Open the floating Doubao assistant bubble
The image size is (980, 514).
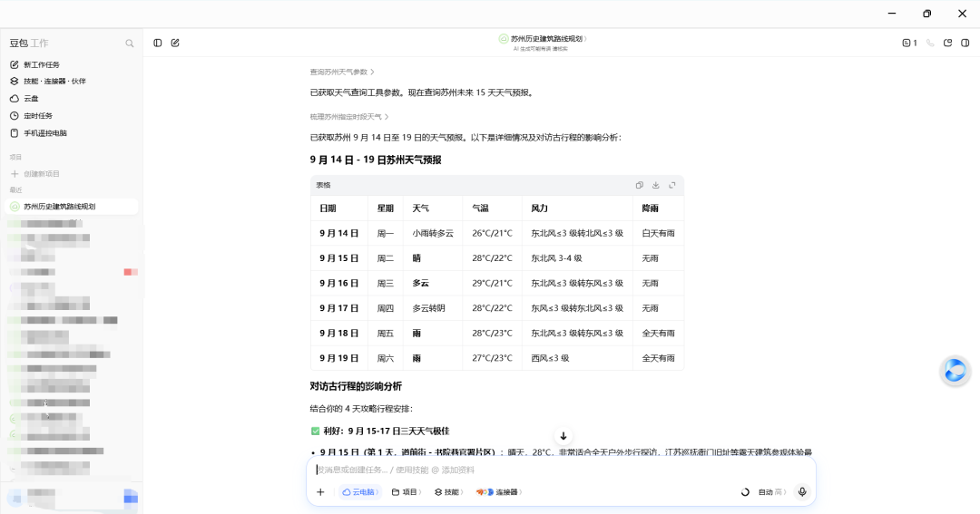[955, 371]
